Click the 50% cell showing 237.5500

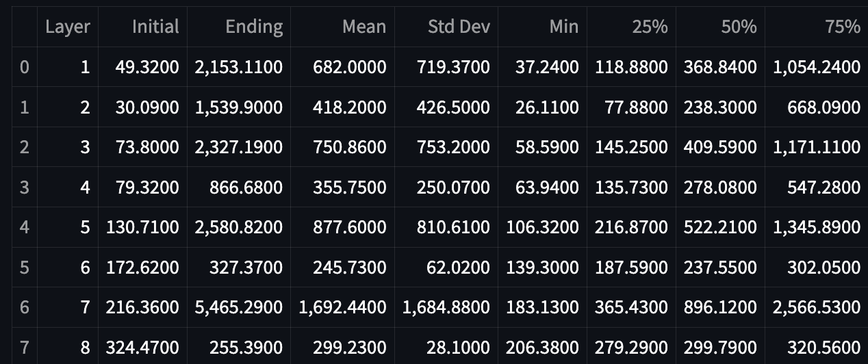(x=720, y=267)
